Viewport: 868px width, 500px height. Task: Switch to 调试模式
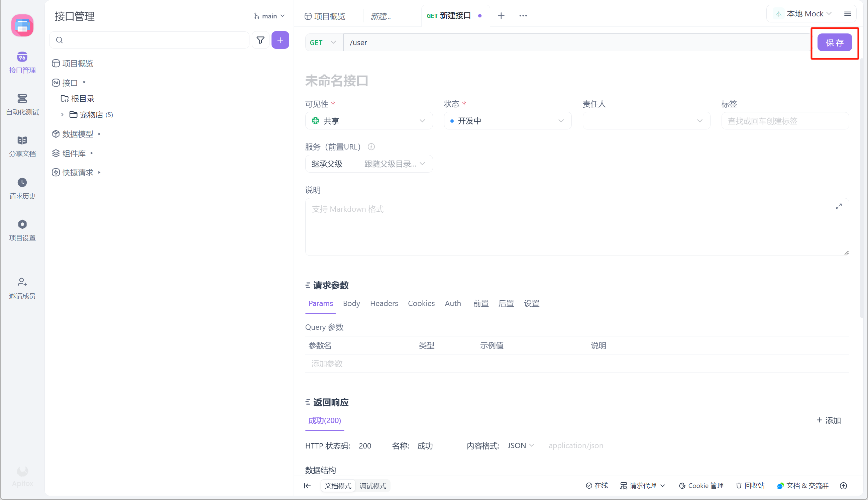tap(373, 486)
